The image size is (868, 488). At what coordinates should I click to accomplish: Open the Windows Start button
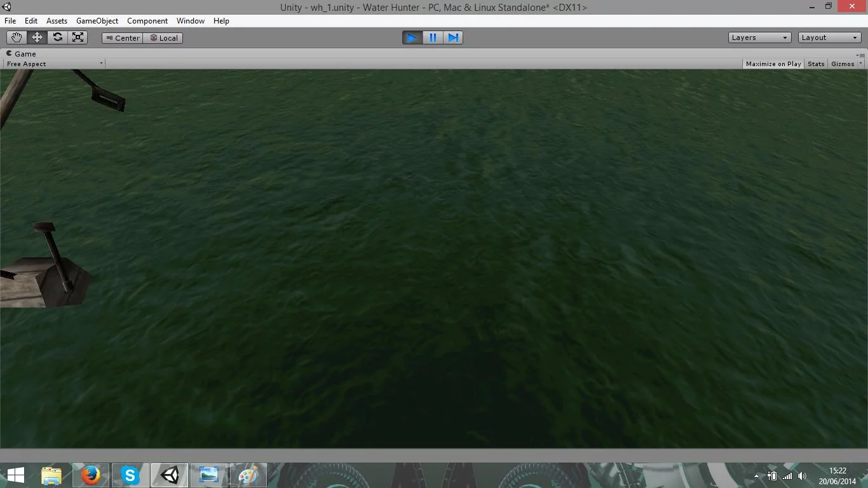[x=15, y=475]
